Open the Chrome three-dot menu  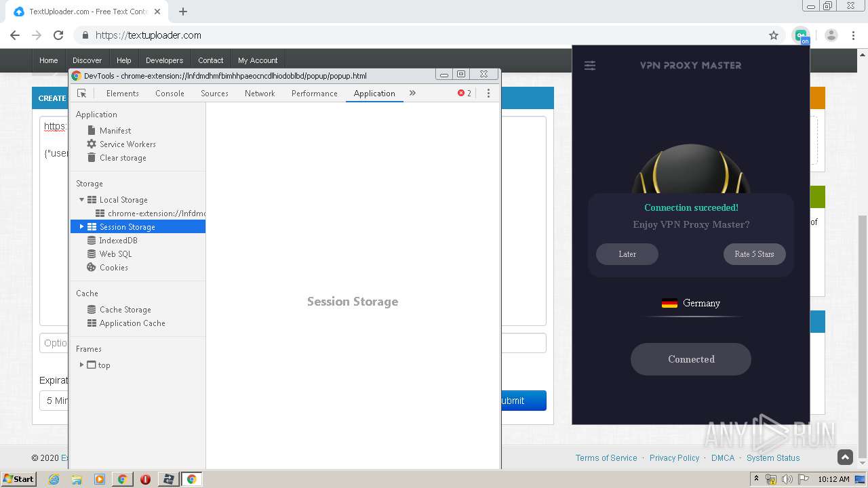(x=853, y=35)
